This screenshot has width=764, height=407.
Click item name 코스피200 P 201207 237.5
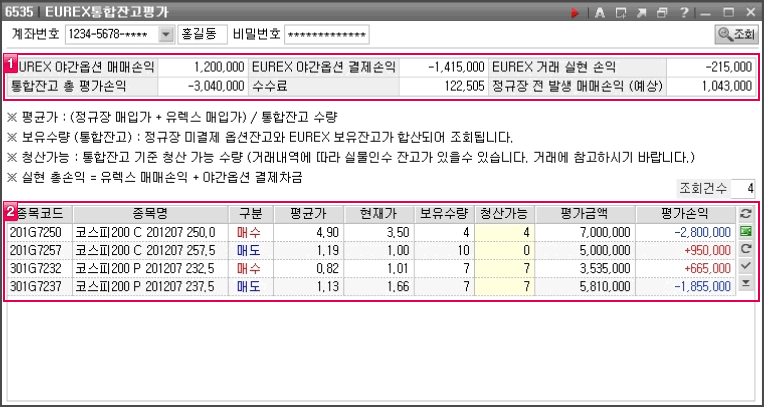(x=151, y=287)
